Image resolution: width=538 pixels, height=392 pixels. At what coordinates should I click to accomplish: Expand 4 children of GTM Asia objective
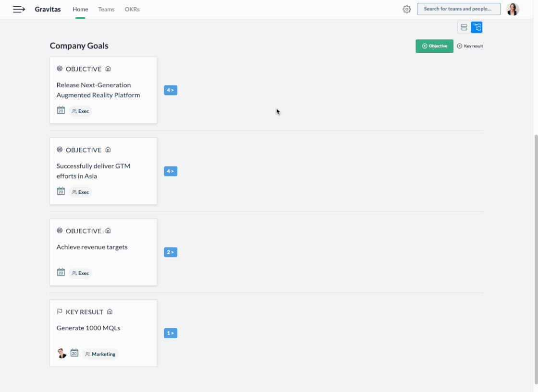171,171
